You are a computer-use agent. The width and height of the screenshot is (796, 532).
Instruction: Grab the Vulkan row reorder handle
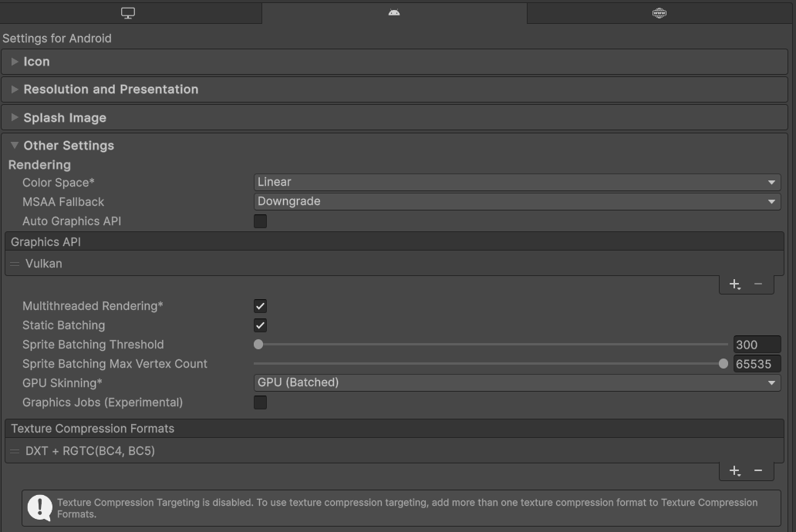point(15,264)
